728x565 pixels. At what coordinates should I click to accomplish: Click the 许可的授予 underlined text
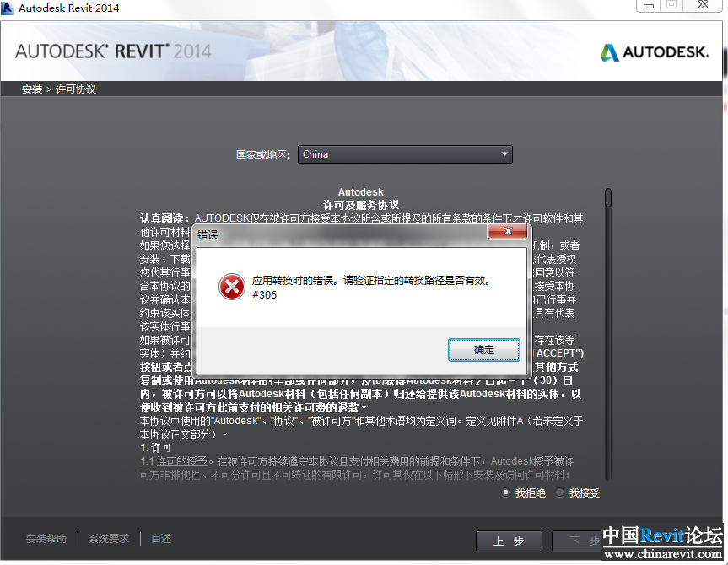[182, 461]
